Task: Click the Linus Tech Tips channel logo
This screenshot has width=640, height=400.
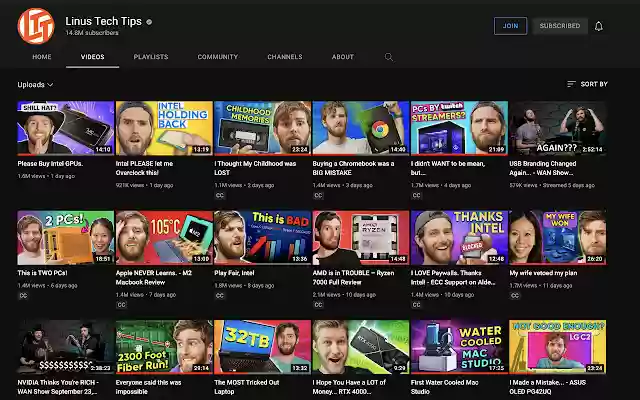Action: coord(36,26)
